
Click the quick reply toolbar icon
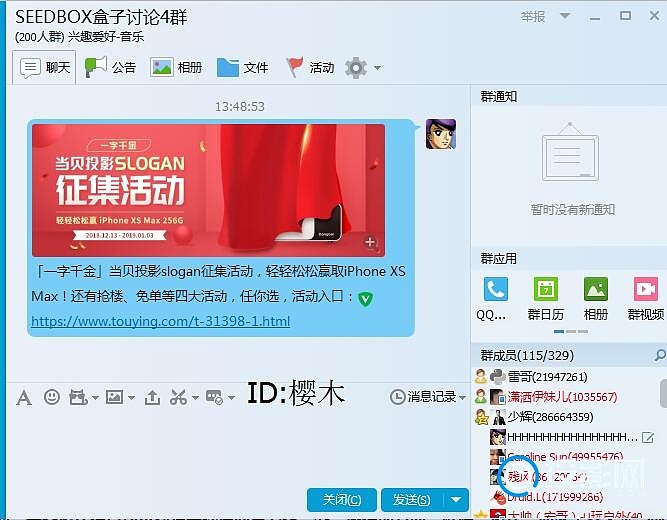[214, 397]
